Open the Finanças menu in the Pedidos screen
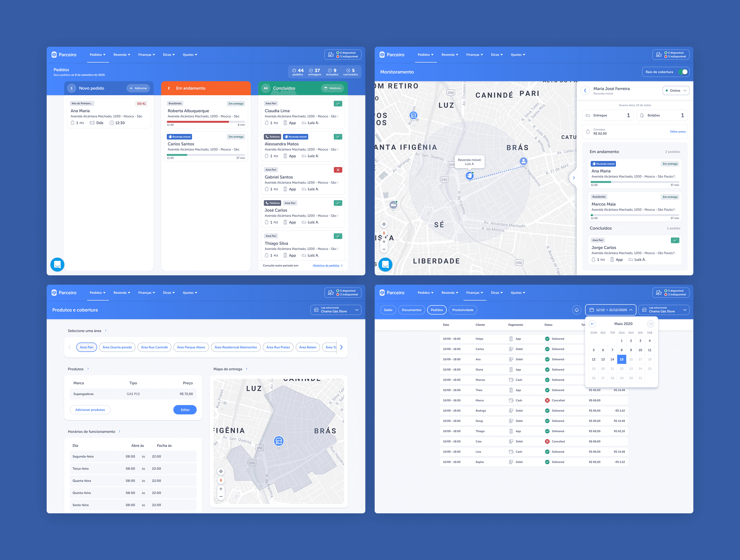 point(146,55)
